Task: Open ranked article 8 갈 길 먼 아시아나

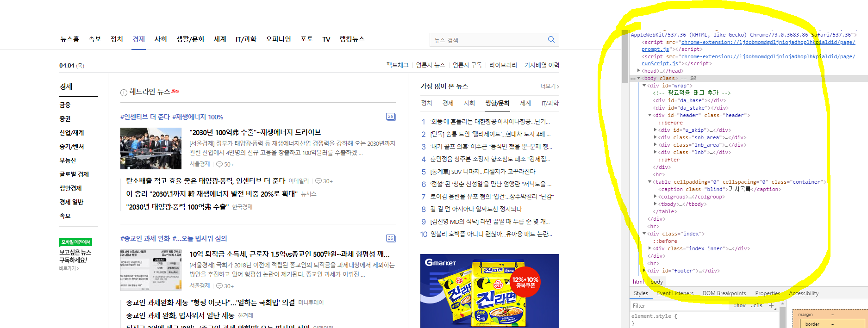Action: pyautogui.click(x=476, y=209)
